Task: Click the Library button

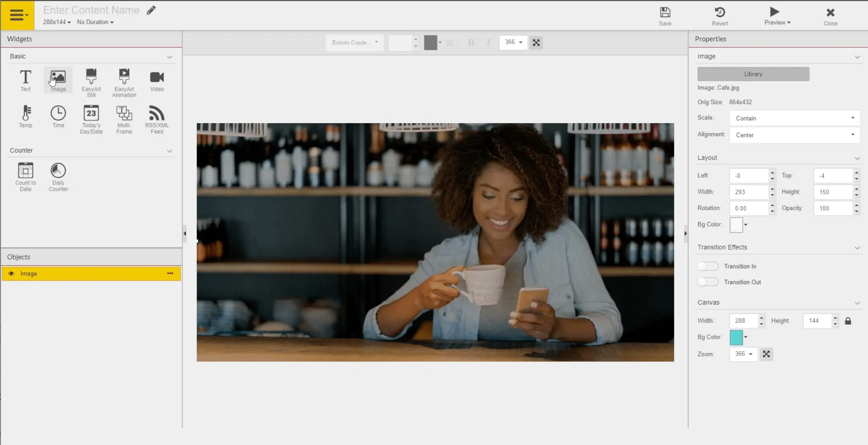Action: pyautogui.click(x=753, y=74)
